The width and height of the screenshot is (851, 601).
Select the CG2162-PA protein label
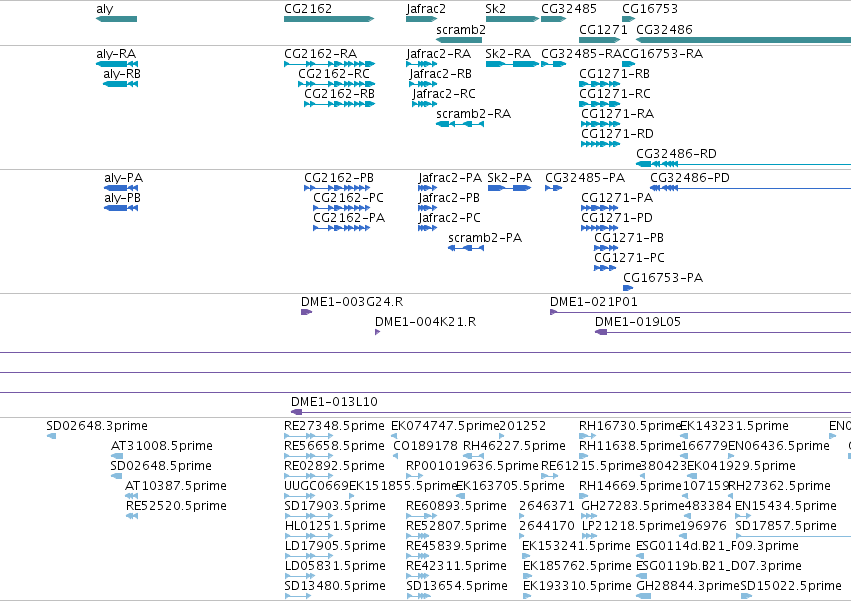click(349, 218)
